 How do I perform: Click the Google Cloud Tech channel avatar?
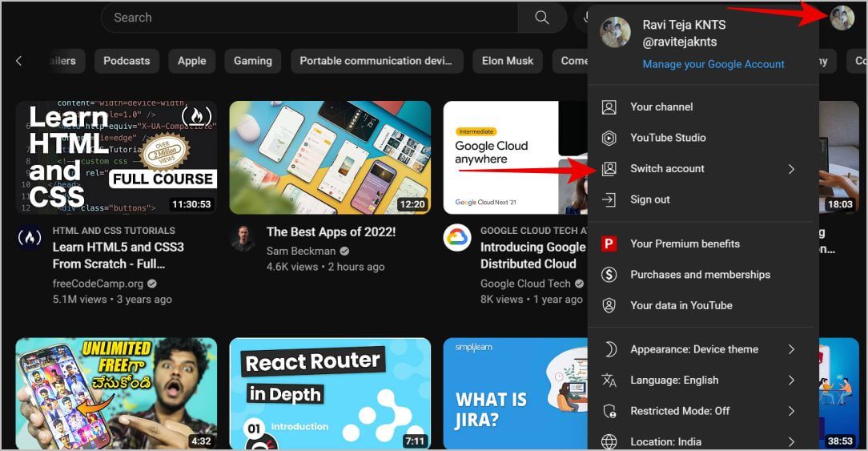click(456, 238)
